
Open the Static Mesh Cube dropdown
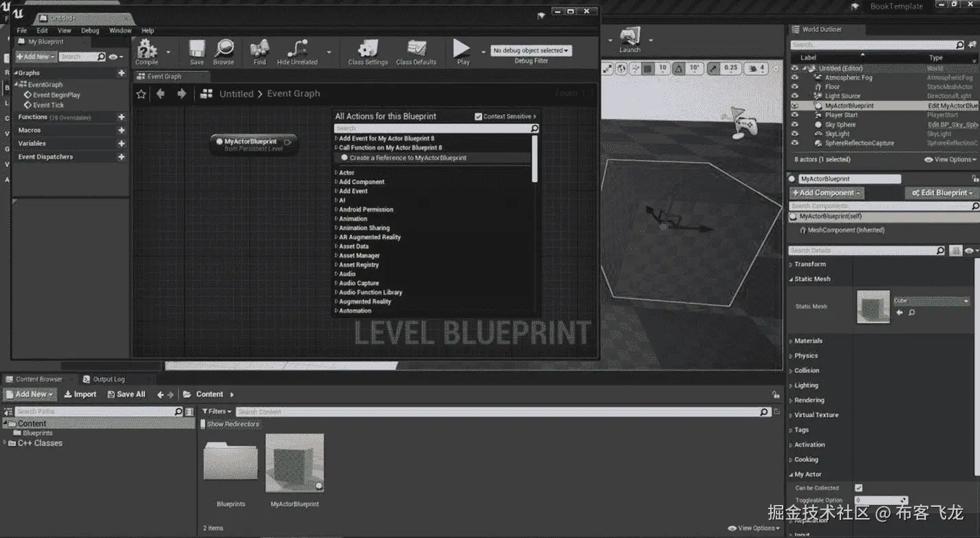pos(931,301)
